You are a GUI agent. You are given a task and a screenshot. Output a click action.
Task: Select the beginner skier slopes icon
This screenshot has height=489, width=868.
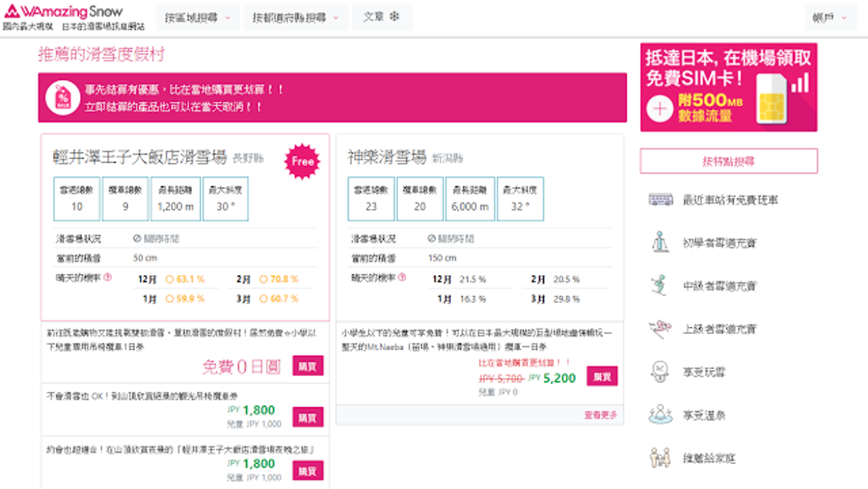point(660,242)
